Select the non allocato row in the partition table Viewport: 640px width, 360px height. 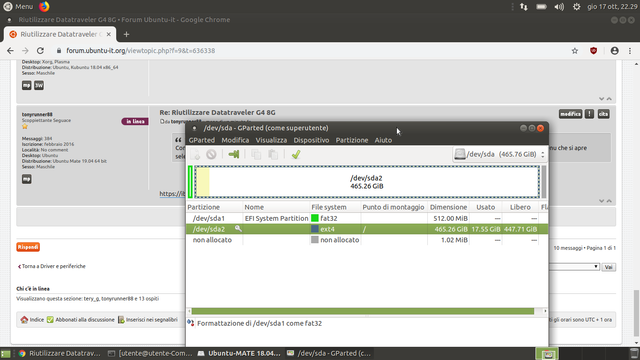367,240
